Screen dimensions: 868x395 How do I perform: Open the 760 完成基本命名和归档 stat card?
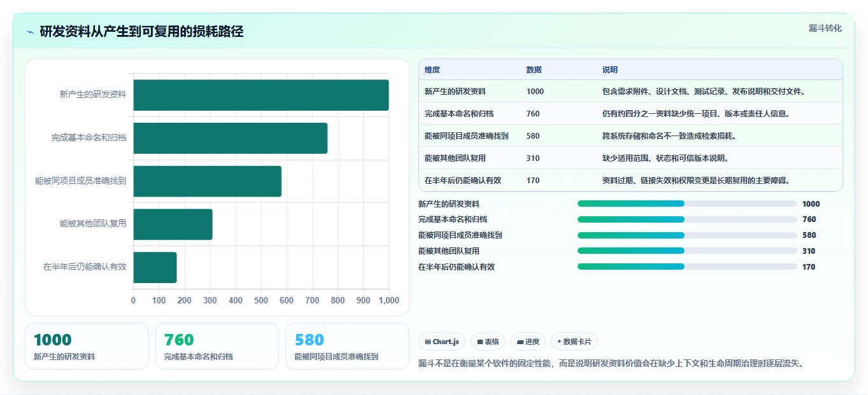click(x=217, y=346)
